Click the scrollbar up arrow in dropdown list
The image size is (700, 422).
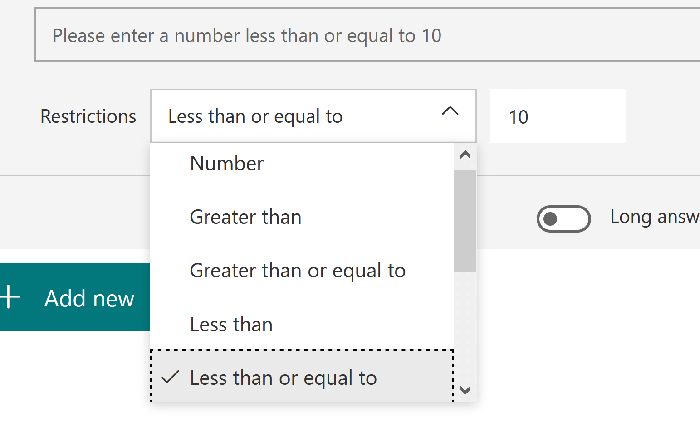click(x=465, y=155)
